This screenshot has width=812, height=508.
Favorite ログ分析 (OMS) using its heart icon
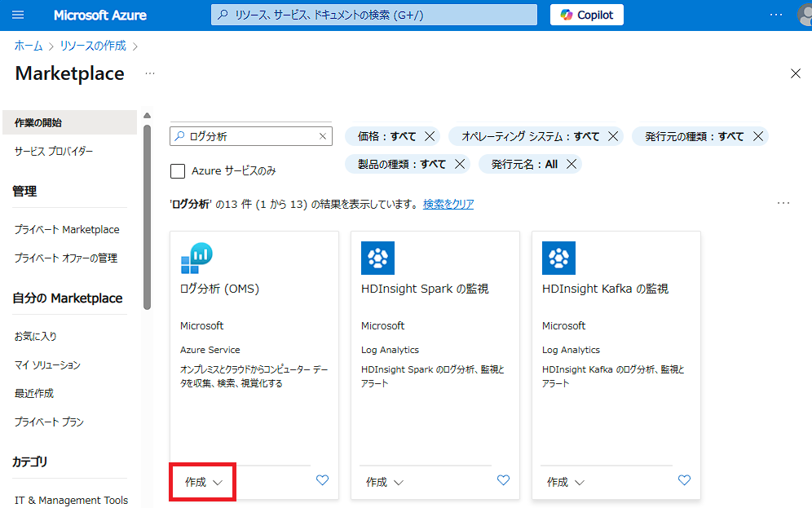(322, 480)
